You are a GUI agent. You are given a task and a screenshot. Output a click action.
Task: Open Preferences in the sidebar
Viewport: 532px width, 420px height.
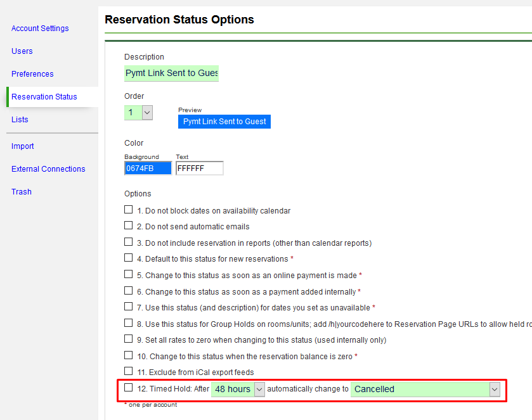[32, 74]
